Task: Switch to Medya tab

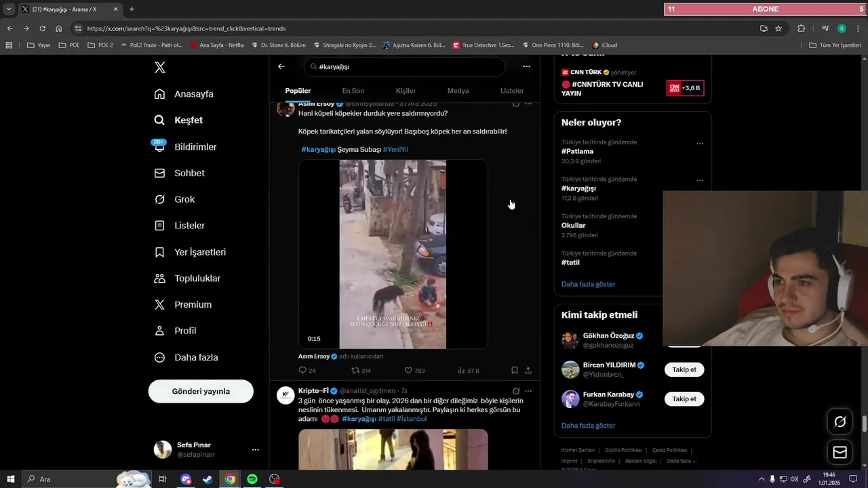Action: [x=458, y=91]
